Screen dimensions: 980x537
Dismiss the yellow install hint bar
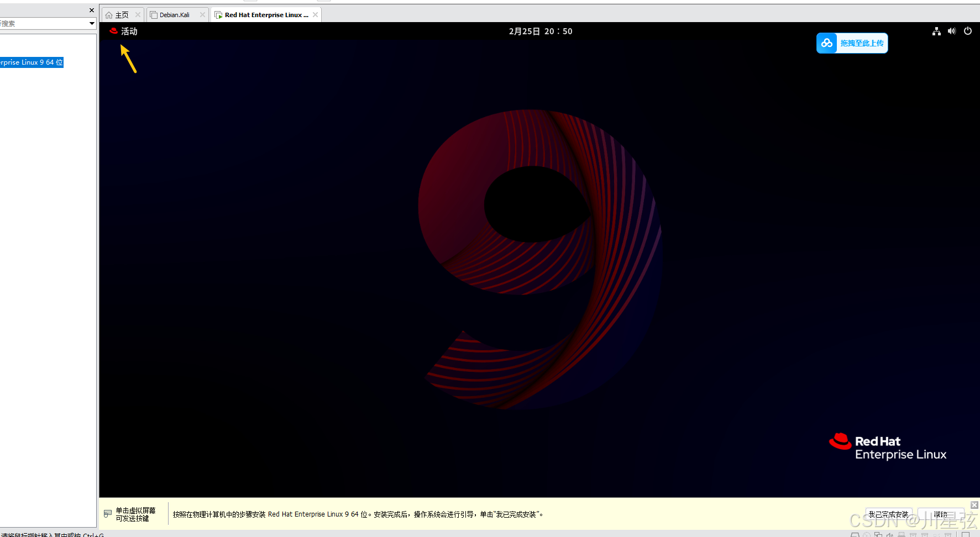click(x=974, y=505)
